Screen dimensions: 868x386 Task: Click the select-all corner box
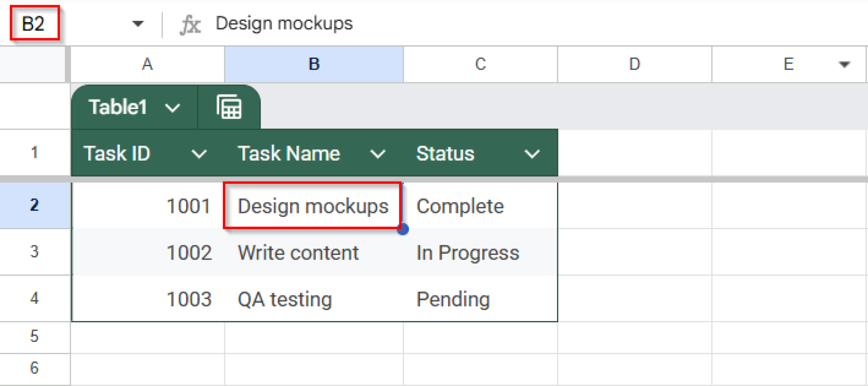click(33, 64)
